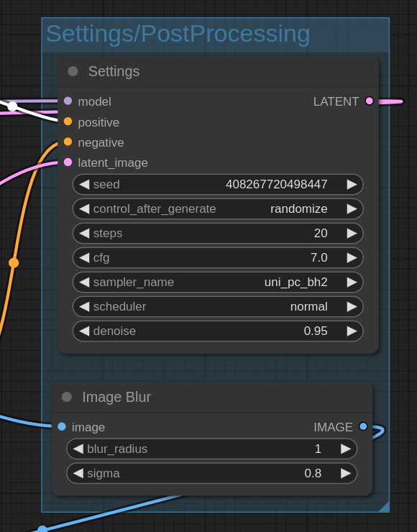Screen dimensions: 417x532
Task: Select next control_after_generate option
Action: pyautogui.click(x=352, y=209)
